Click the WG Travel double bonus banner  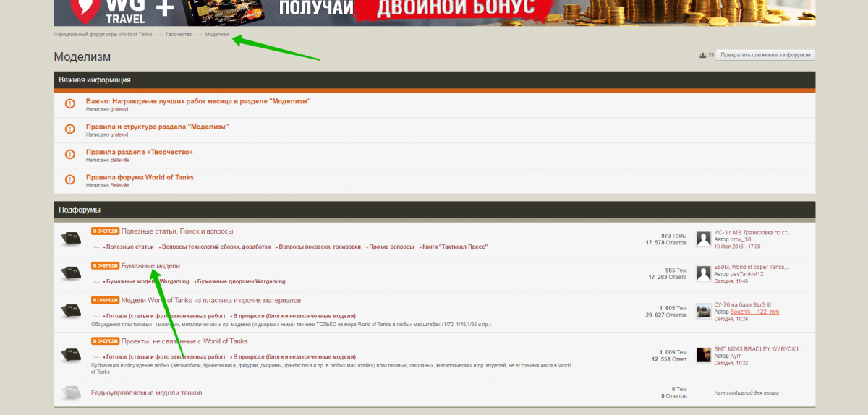(x=434, y=12)
